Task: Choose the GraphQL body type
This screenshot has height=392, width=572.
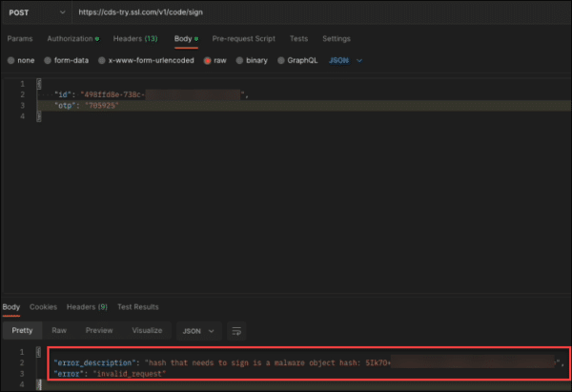Action: click(x=283, y=60)
